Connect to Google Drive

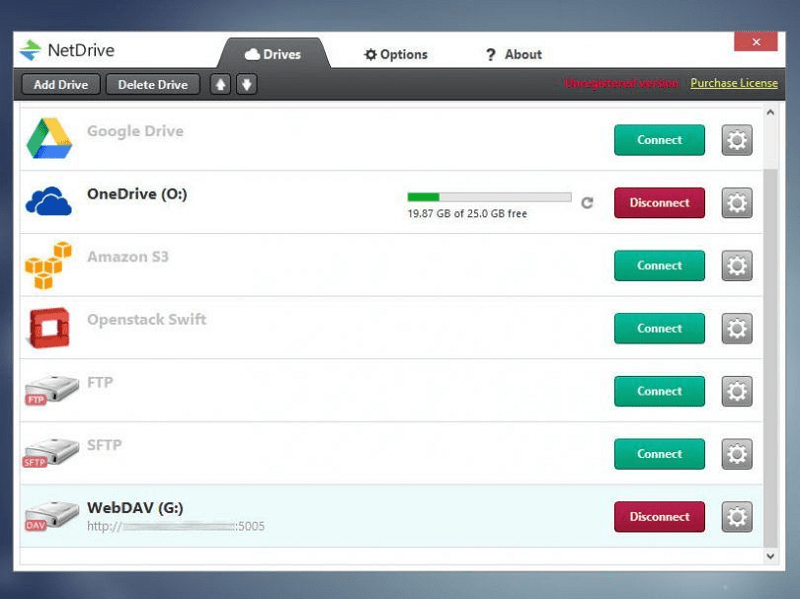658,140
